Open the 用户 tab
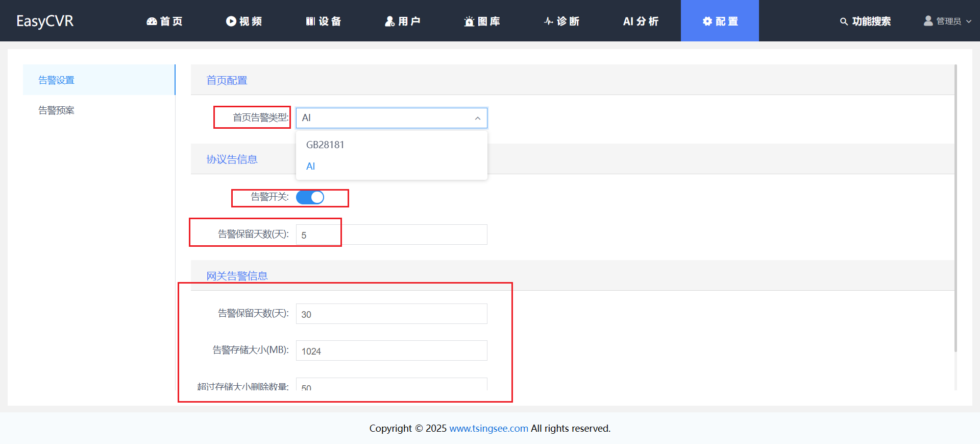 pos(403,21)
